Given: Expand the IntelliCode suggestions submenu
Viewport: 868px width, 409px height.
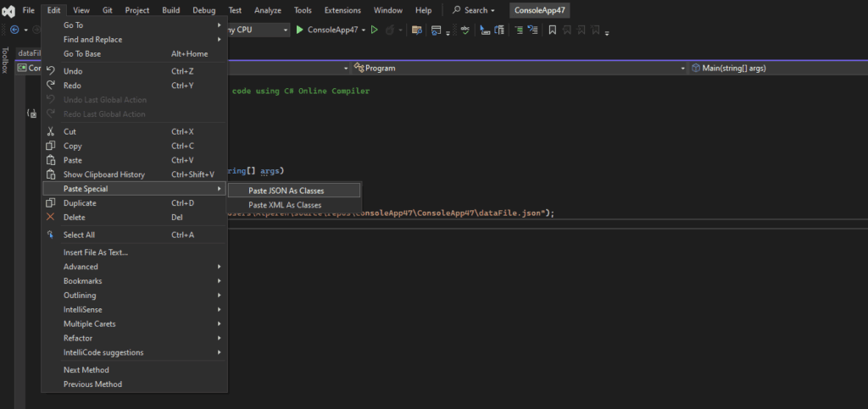Looking at the screenshot, I should 135,352.
